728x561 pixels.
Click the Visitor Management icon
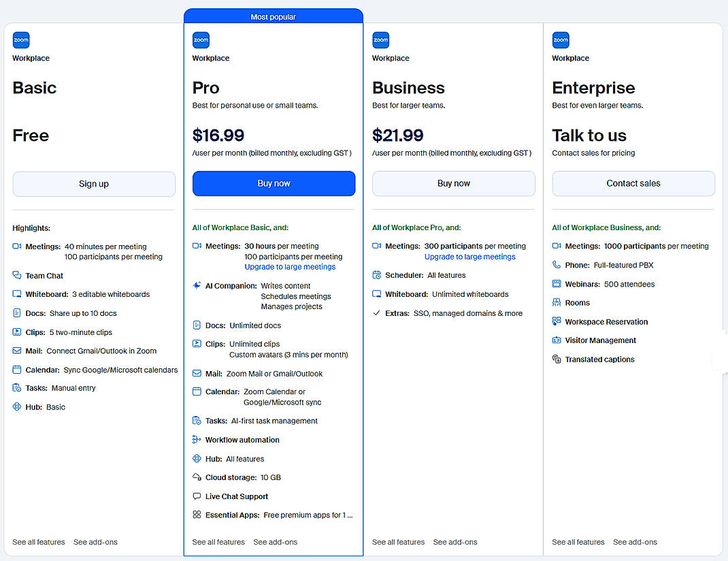point(557,340)
